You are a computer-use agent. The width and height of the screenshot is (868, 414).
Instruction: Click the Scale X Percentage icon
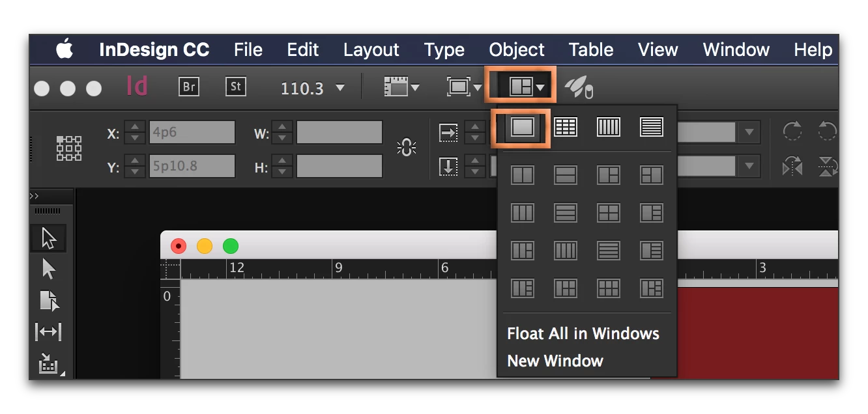coord(448,133)
